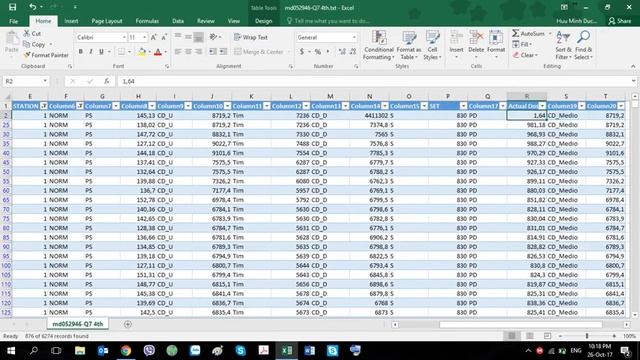
Task: Select the Format Painter brush
Action: pyautogui.click(x=27, y=55)
